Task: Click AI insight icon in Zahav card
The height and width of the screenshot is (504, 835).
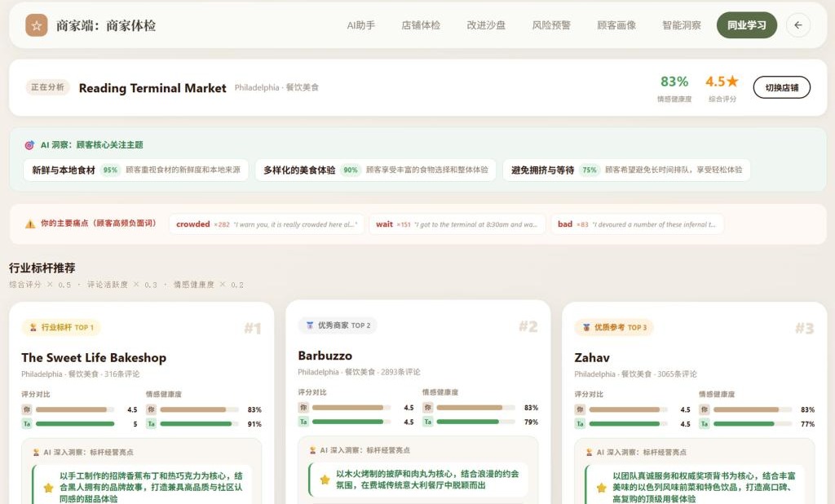Action: [589, 452]
